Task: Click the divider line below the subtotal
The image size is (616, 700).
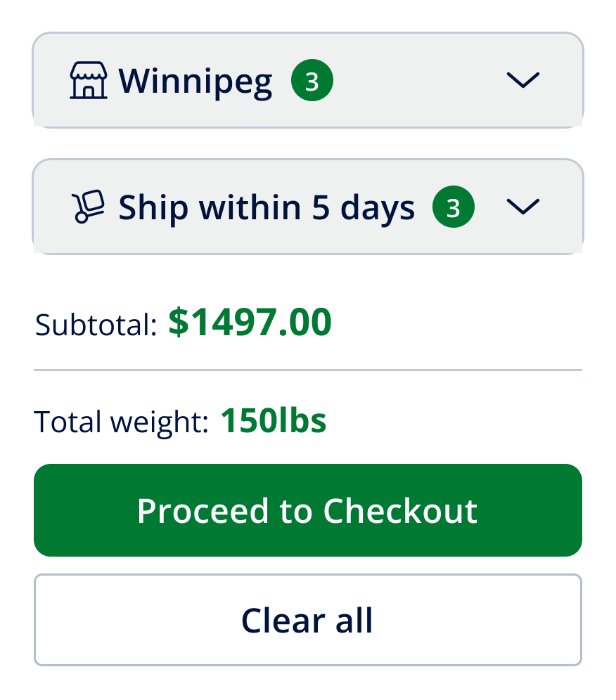Action: coord(308,370)
